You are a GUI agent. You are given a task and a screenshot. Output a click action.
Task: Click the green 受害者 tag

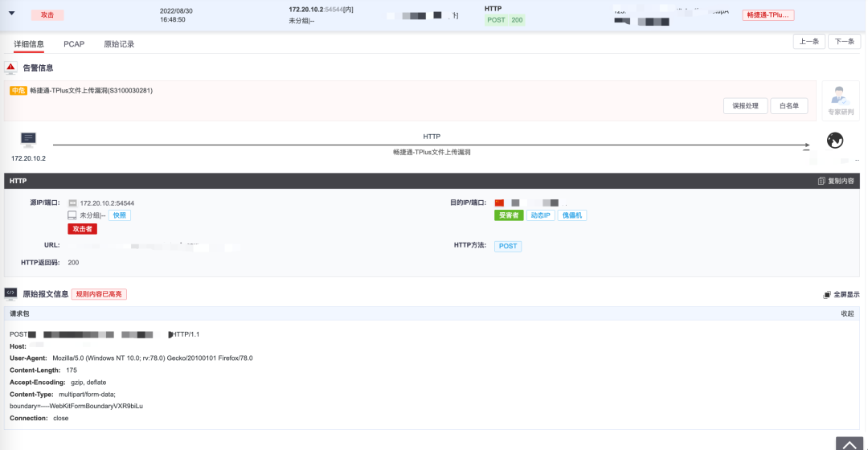point(509,215)
